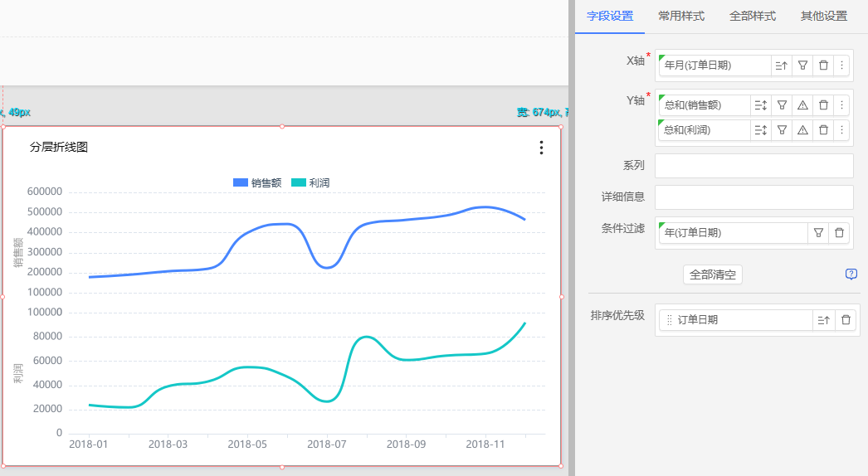Click the 全部清空 button
Viewport: 868px width, 476px height.
(713, 274)
